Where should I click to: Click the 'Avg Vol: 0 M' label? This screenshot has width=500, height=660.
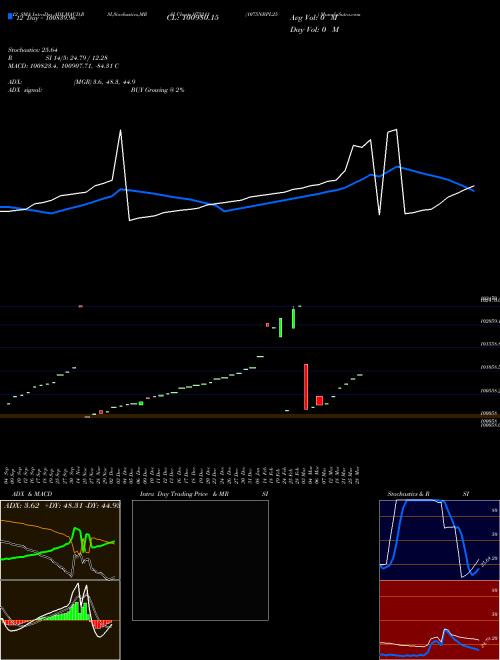pos(314,18)
